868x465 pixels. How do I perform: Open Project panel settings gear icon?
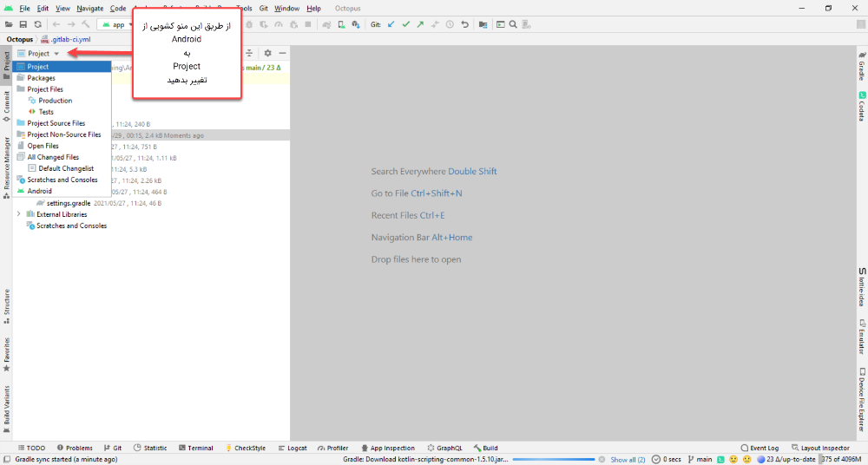(268, 53)
